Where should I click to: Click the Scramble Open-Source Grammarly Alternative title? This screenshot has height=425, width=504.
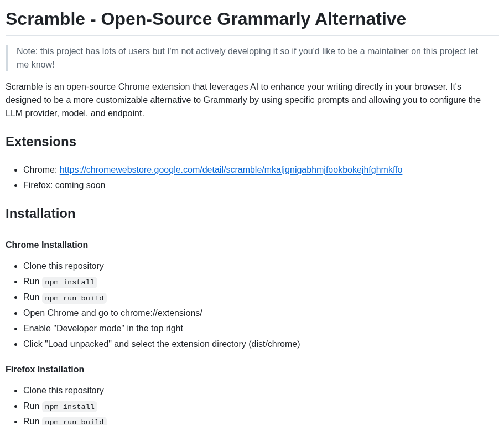[x=206, y=19]
